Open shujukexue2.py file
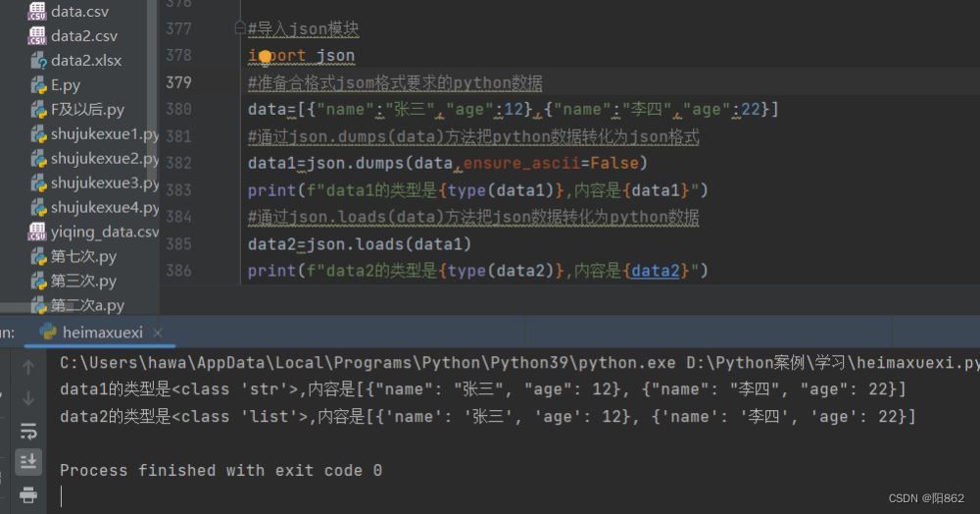Screen dimensions: 980x514 click(105, 158)
